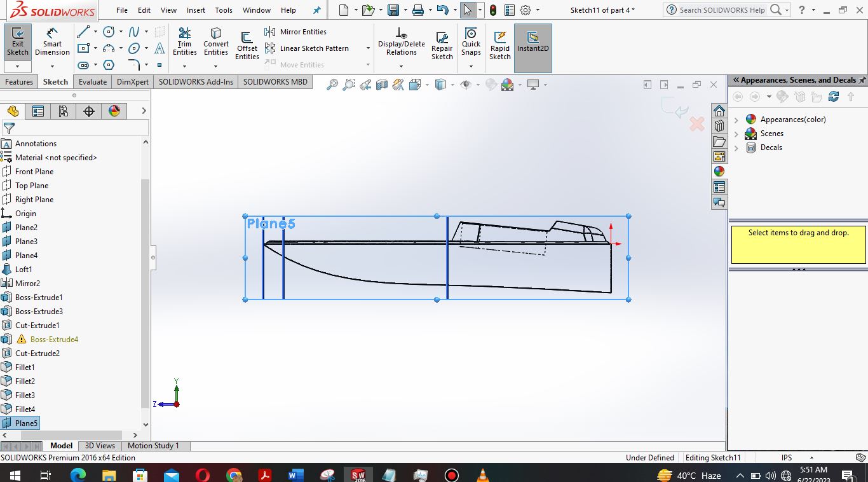Click the Exit Sketch button
Viewport: 868px width, 482px height.
point(18,42)
